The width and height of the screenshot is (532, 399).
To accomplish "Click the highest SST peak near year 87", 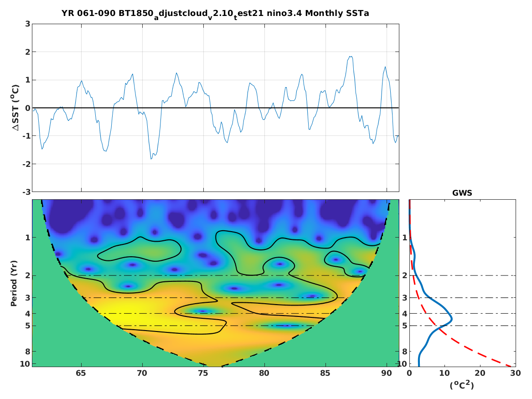I will point(351,57).
